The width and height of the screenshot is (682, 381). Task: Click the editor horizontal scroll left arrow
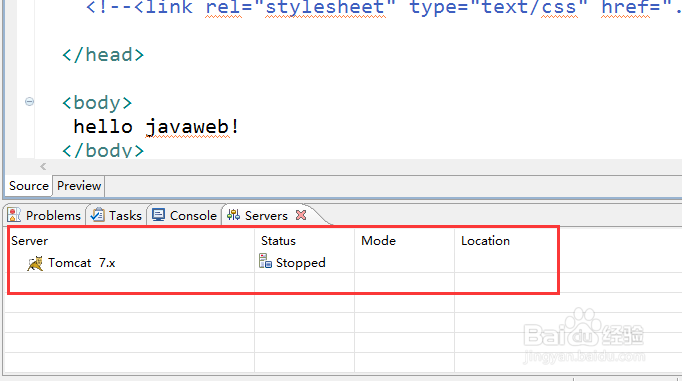pos(43,166)
